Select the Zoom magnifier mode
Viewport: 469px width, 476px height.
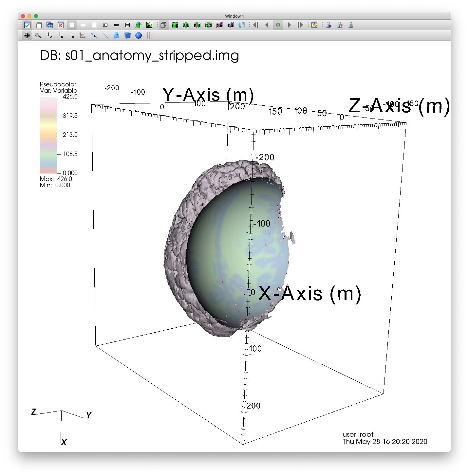38,35
